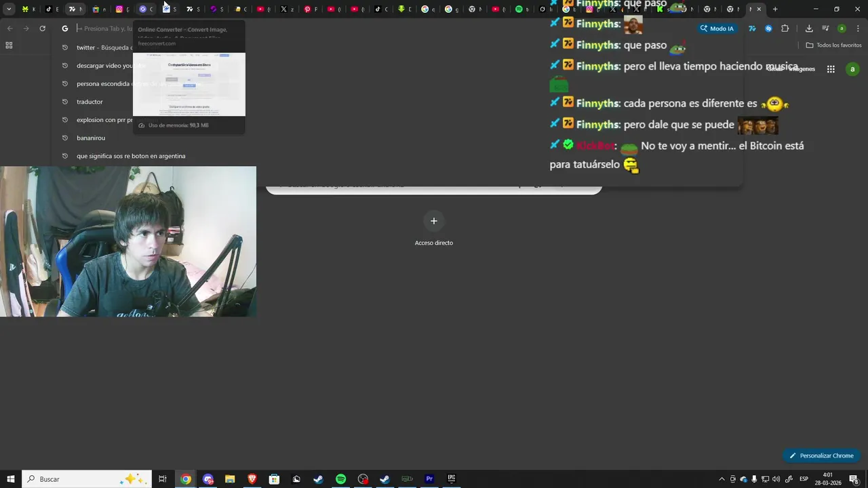Open Spotify from taskbar
Viewport: 868px width, 488px height.
click(341, 479)
